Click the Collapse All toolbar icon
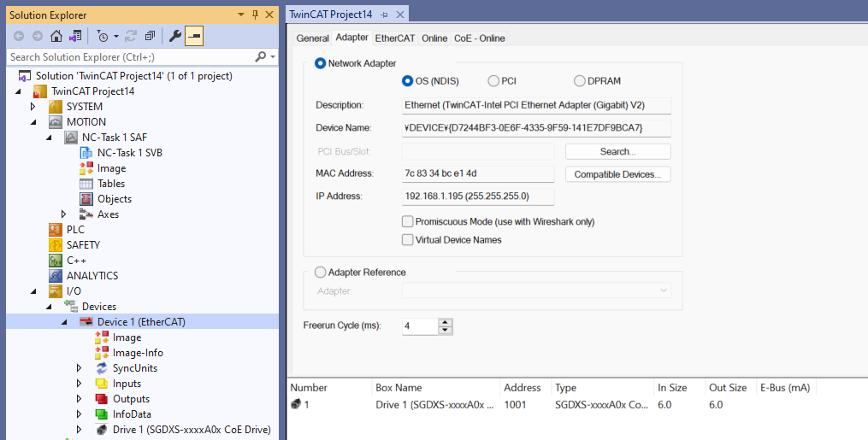Image resolution: width=868 pixels, height=440 pixels. [150, 36]
